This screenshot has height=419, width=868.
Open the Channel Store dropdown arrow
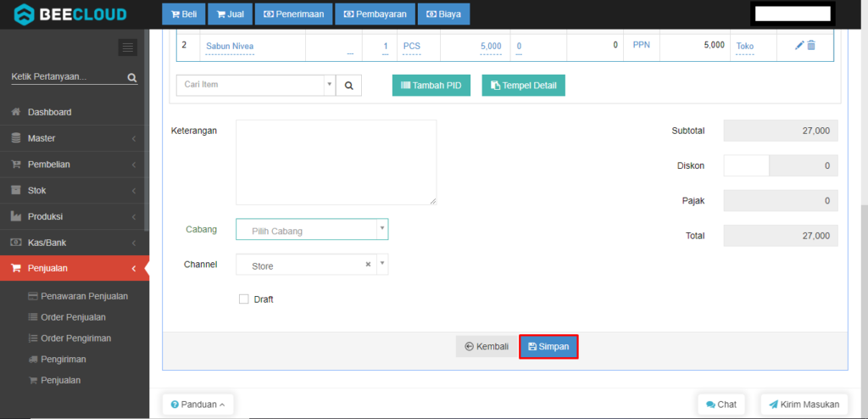[x=382, y=265]
